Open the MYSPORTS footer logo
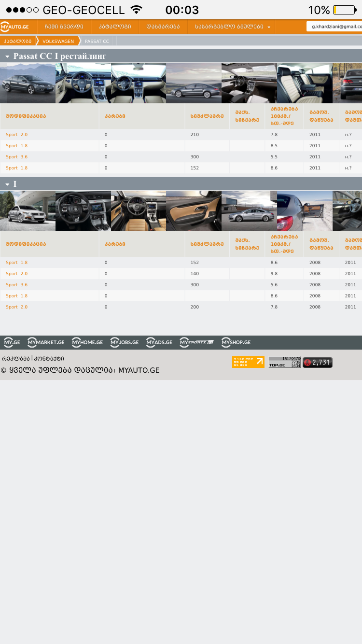 point(196,342)
